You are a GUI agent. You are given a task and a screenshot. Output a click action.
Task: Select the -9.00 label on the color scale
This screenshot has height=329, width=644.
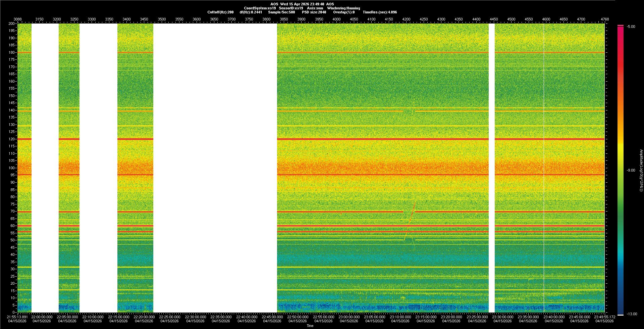click(x=631, y=171)
